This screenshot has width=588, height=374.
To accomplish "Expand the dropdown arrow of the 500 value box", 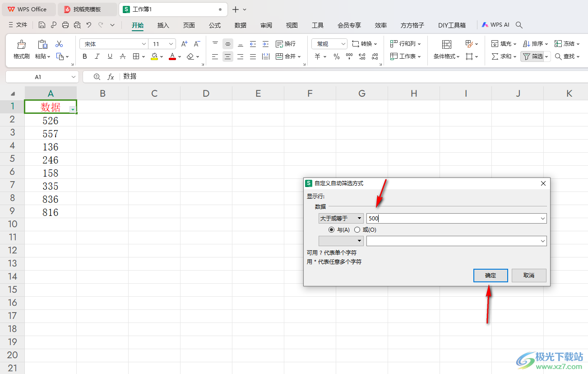I will 543,218.
